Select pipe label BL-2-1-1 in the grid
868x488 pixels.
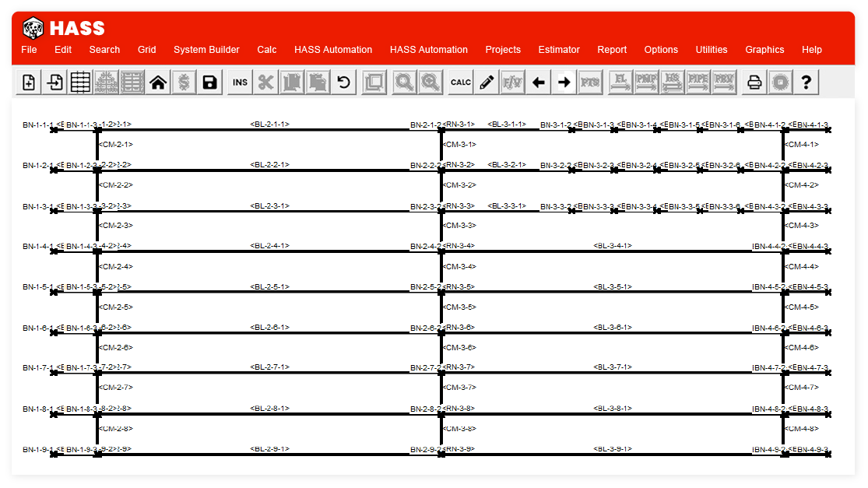[x=269, y=124]
